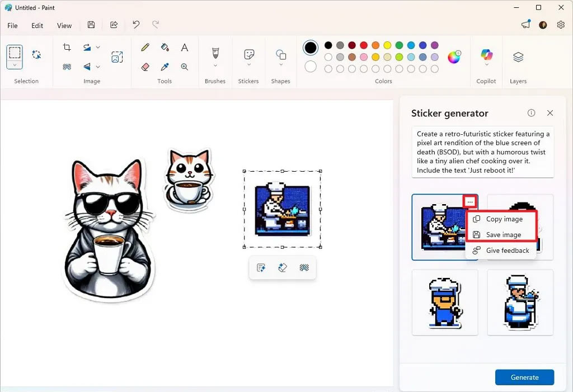Select the Magnifier zoom tool
The width and height of the screenshot is (573, 392).
(x=184, y=67)
